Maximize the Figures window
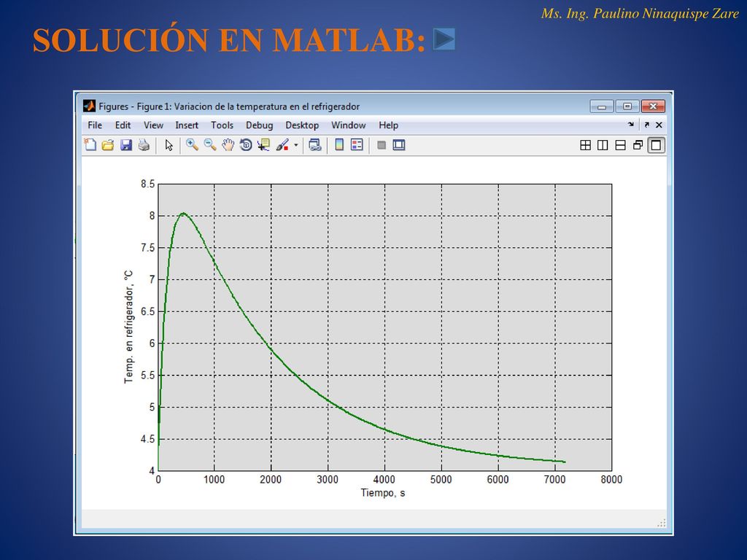The image size is (747, 560). [627, 106]
